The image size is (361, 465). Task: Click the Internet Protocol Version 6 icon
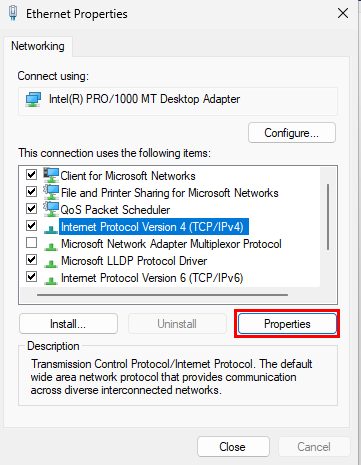click(51, 280)
